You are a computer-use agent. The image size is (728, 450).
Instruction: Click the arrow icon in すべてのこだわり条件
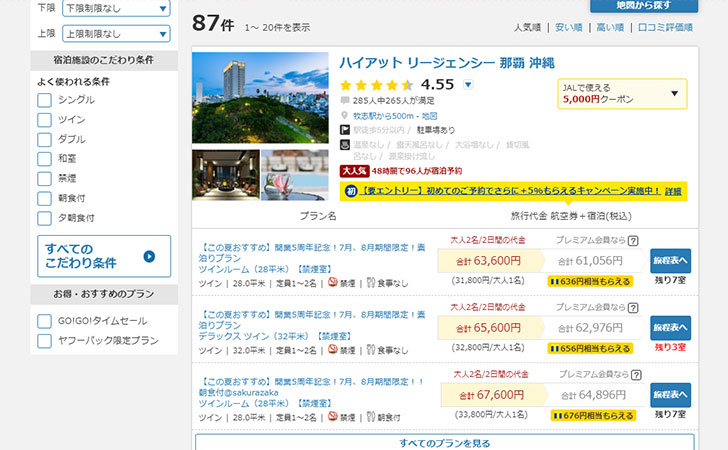click(149, 256)
